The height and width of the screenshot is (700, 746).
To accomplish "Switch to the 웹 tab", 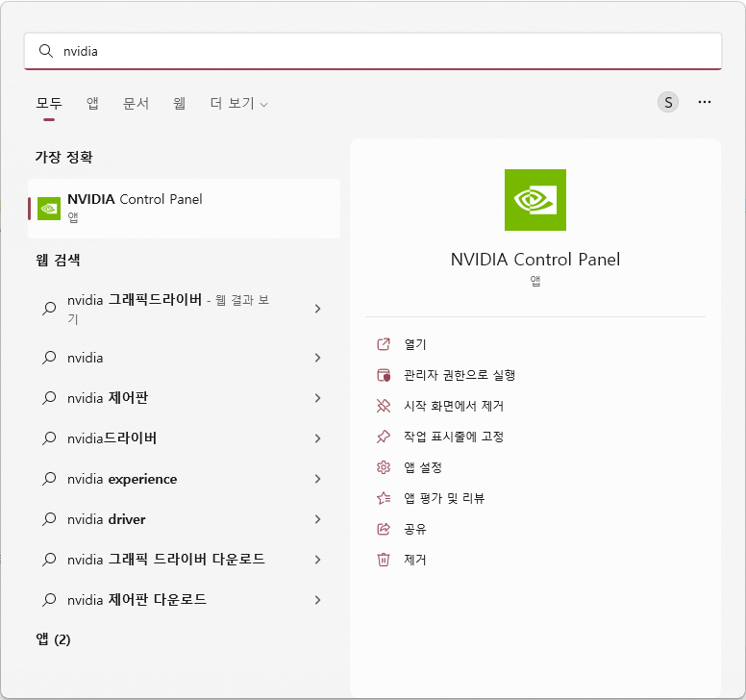I will click(180, 103).
